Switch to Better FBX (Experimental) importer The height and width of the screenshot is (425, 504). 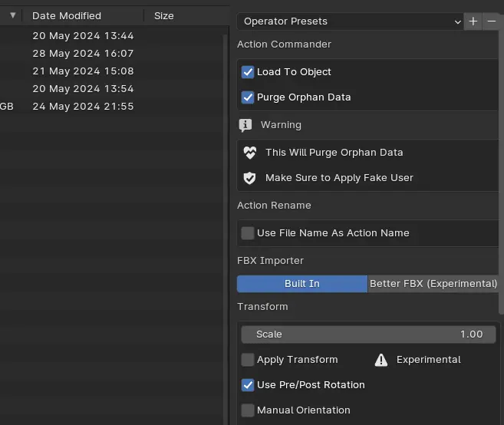(x=433, y=284)
